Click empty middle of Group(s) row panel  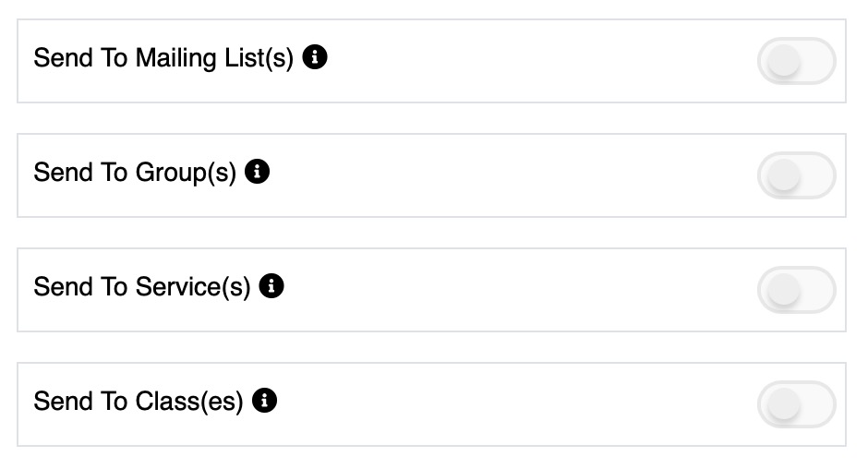click(508, 175)
